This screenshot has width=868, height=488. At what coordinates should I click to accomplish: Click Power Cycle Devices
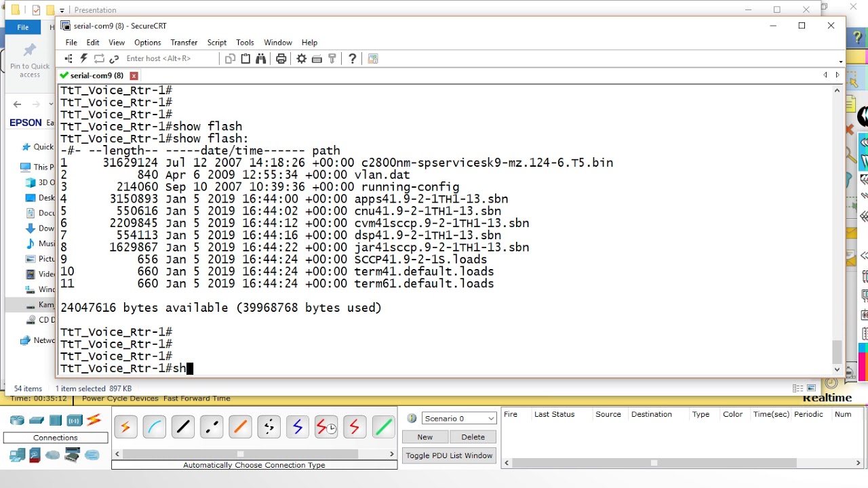[120, 399]
